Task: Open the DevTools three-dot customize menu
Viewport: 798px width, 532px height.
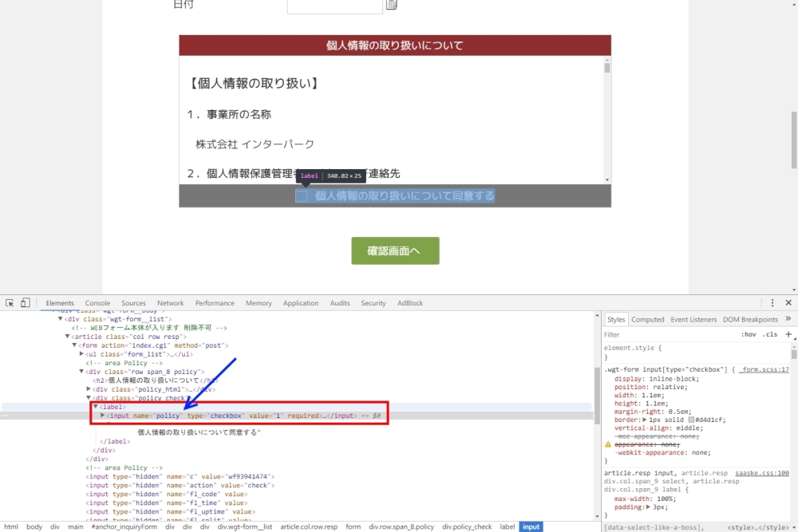Action: tap(772, 303)
